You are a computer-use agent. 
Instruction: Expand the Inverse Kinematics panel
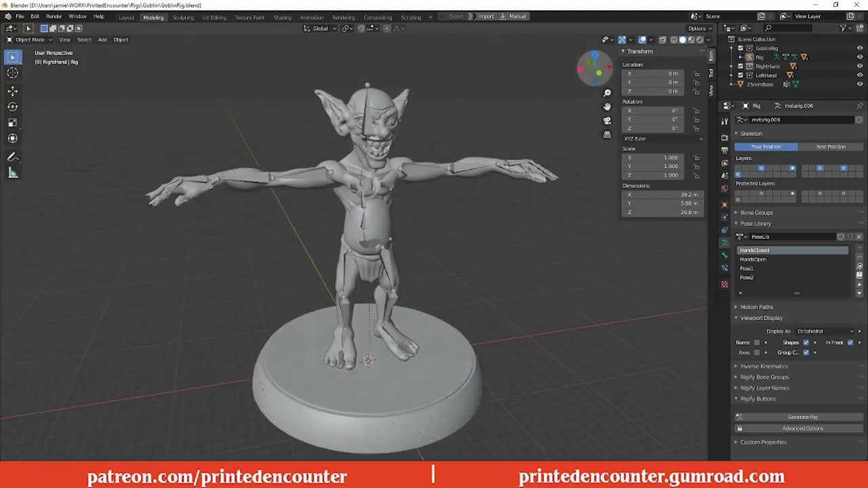coord(764,366)
